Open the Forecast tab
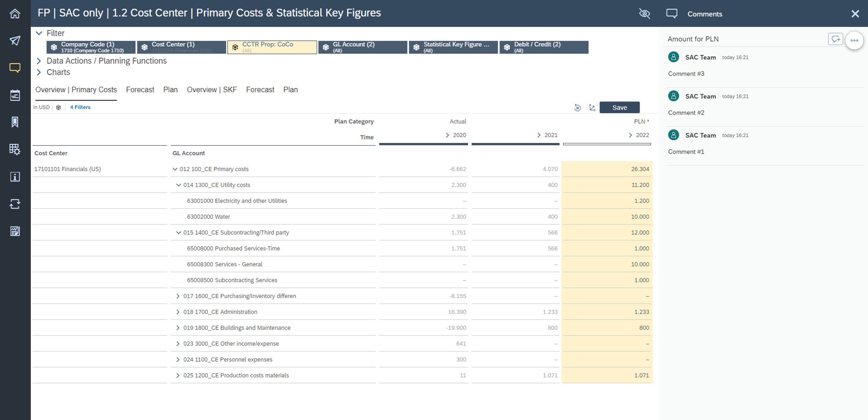 140,89
